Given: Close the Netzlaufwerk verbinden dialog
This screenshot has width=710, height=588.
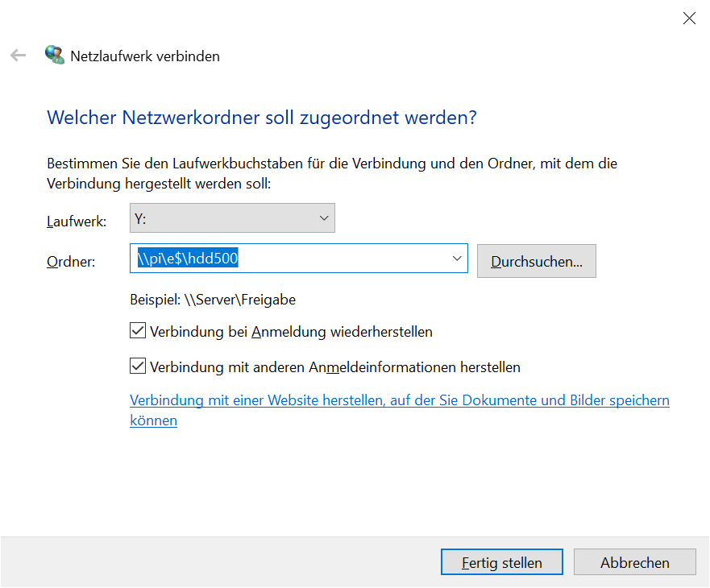Looking at the screenshot, I should 689,18.
